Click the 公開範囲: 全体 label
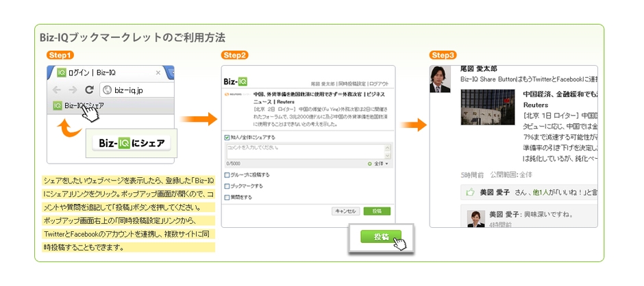644x286 pixels. coord(511,174)
